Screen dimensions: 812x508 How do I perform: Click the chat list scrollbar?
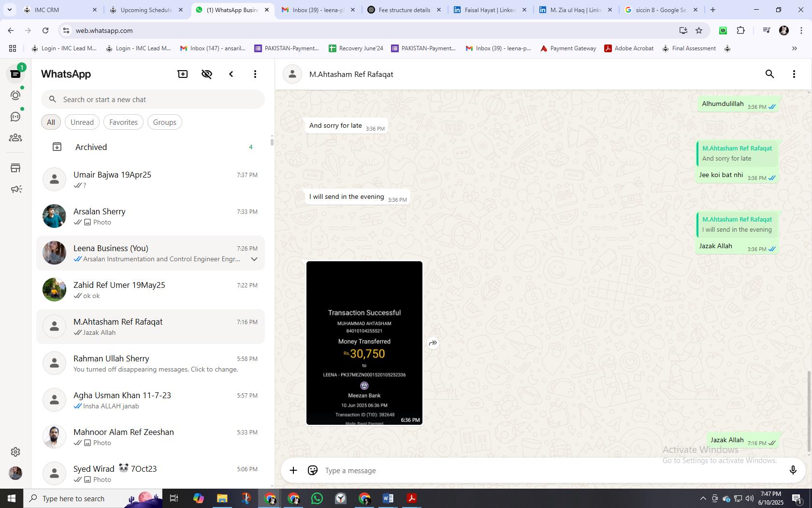click(x=272, y=141)
